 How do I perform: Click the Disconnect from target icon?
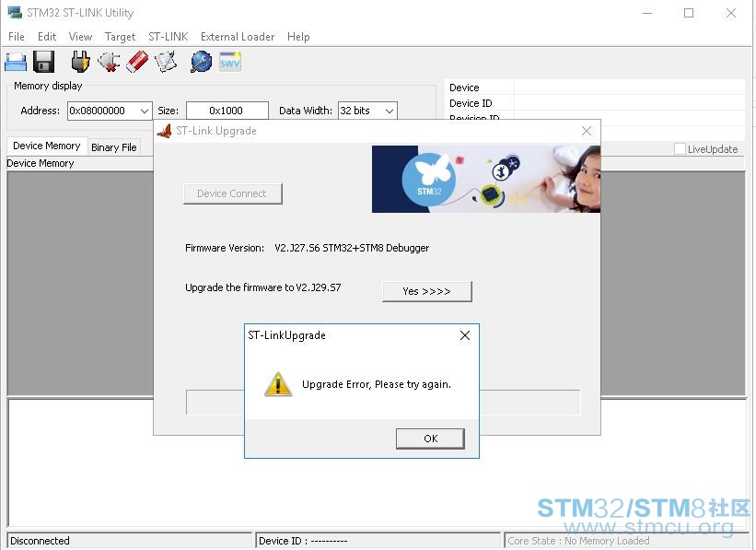click(x=109, y=63)
